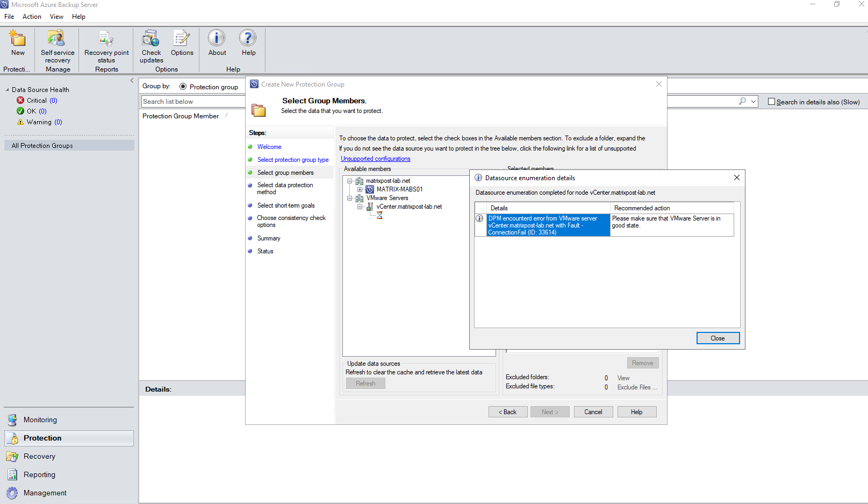Click the matrixpost-lab.net domain icon
Viewport: 868px width, 504px height.
tap(359, 181)
